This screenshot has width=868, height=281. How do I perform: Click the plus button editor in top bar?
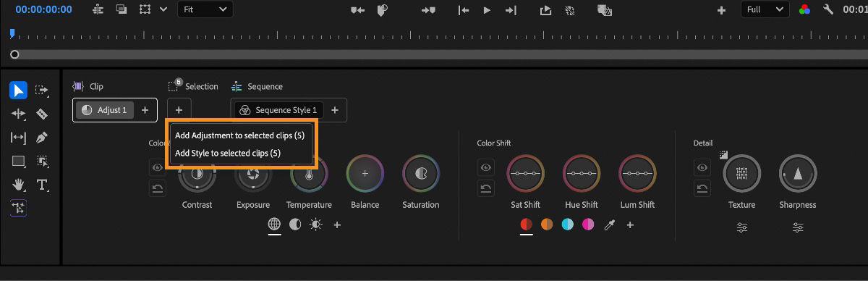(x=721, y=9)
